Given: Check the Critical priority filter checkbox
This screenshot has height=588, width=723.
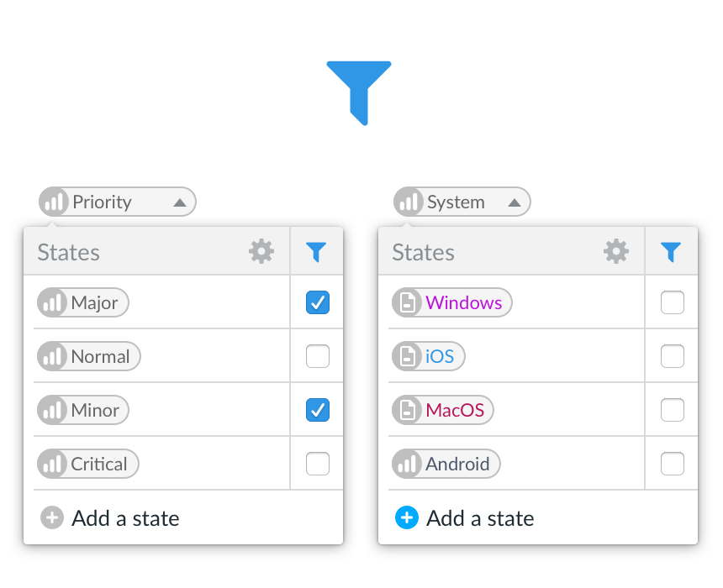Looking at the screenshot, I should pyautogui.click(x=318, y=464).
